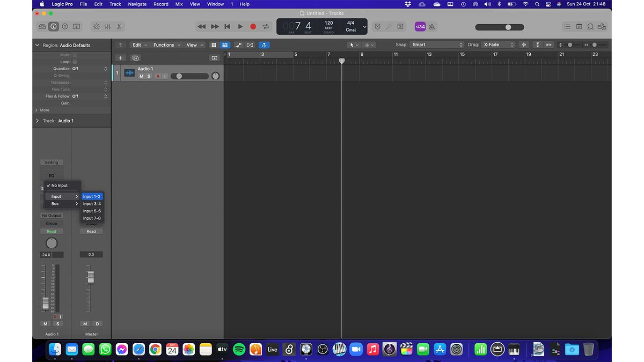This screenshot has height=362, width=644.
Task: Open the Snap Smart dropdown
Action: [x=436, y=45]
